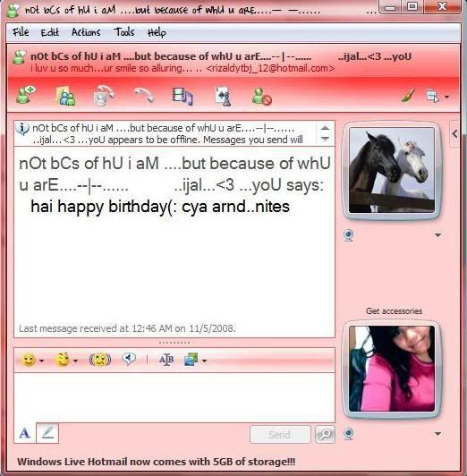Click the search button beside Send

(x=325, y=435)
